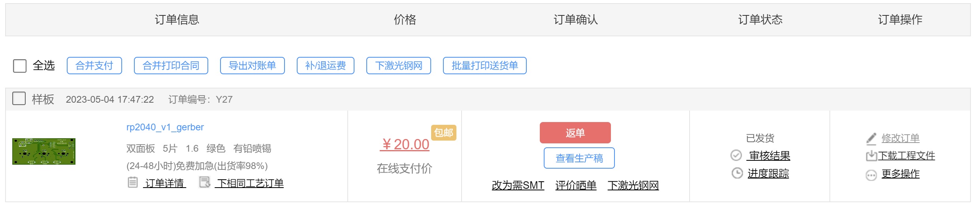980x203 pixels.
Task: Check the 样板 order row checkbox
Action: (x=19, y=98)
